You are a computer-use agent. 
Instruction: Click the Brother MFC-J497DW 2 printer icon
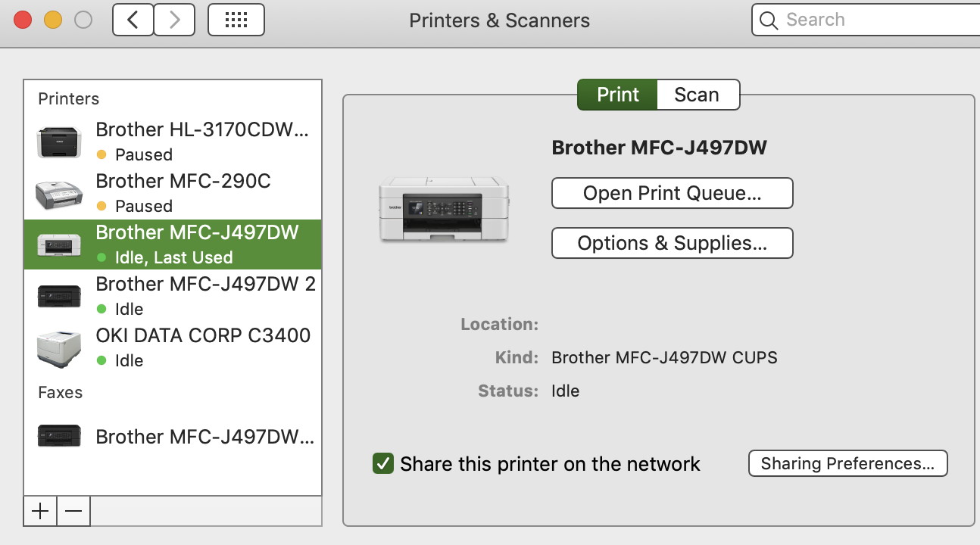(x=59, y=296)
